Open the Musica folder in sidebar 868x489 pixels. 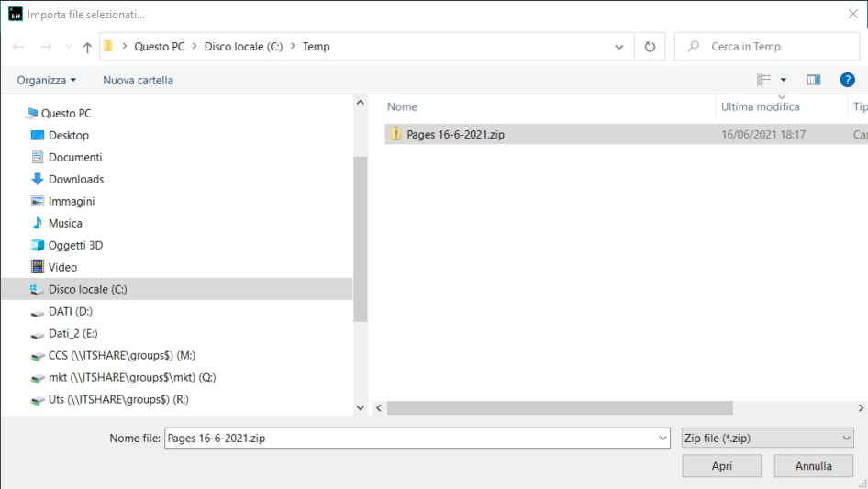pyautogui.click(x=65, y=223)
